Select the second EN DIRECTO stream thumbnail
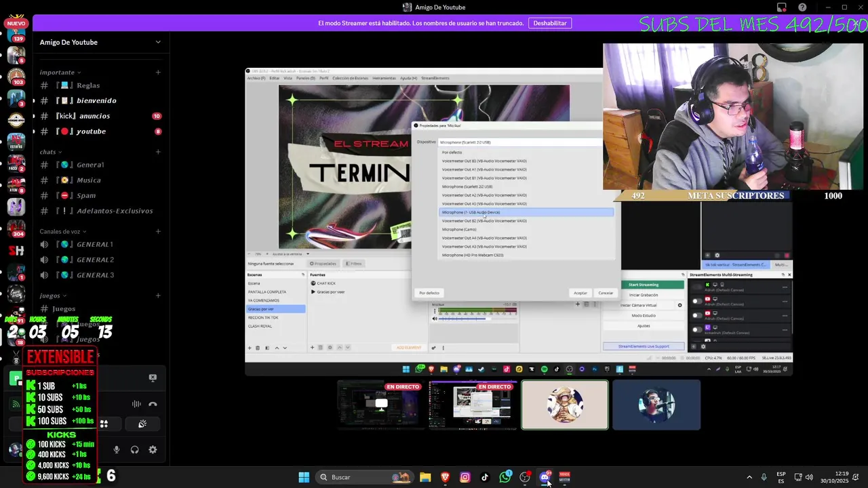Image resolution: width=868 pixels, height=488 pixels. 472,405
